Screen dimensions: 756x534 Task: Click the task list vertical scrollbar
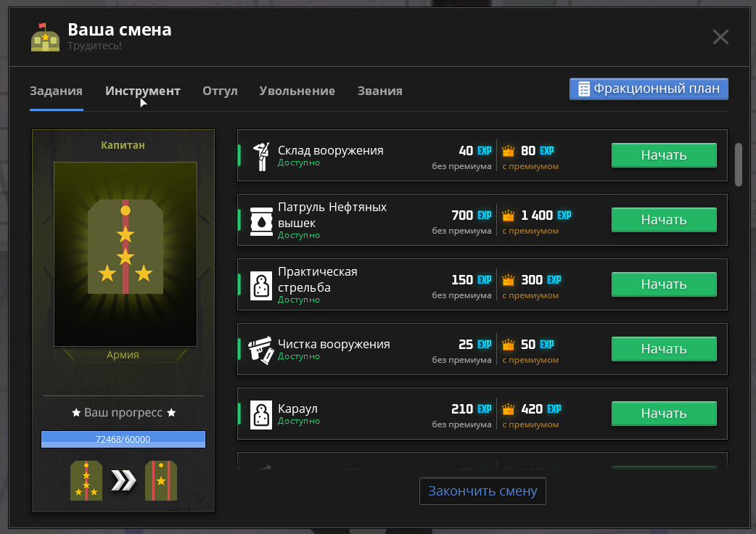click(739, 165)
